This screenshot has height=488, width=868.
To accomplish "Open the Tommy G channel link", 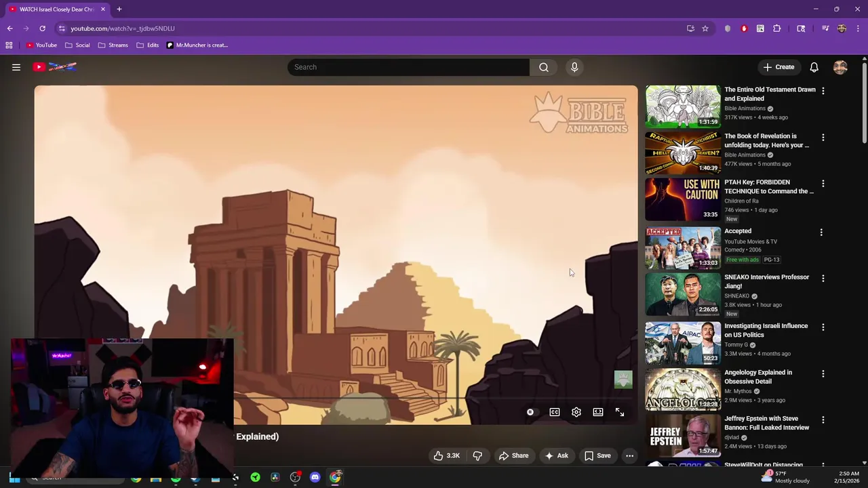I will [x=736, y=344].
